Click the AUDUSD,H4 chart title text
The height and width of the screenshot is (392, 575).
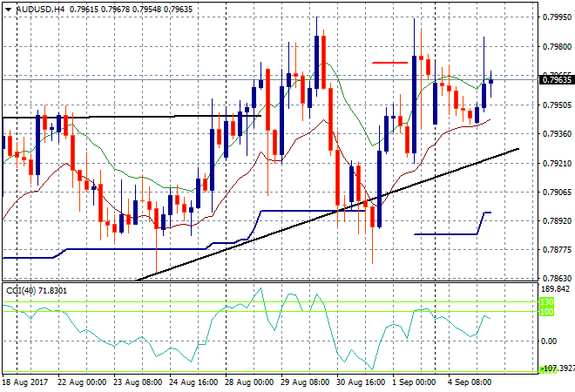coord(40,10)
